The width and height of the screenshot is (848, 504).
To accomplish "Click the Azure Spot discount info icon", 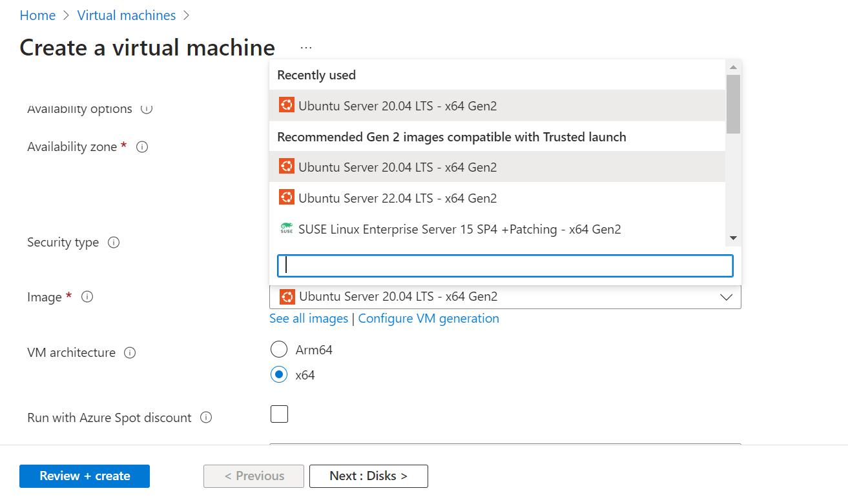I will (x=205, y=418).
